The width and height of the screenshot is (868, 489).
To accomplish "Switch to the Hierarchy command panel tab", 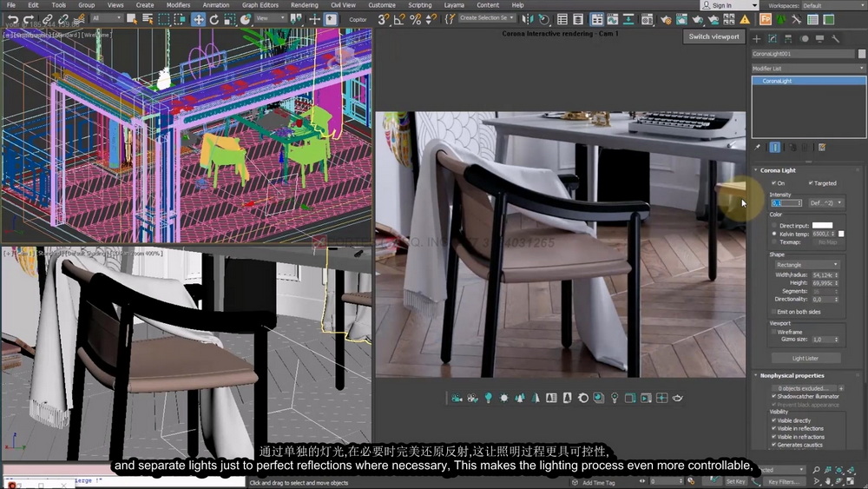I will click(788, 39).
